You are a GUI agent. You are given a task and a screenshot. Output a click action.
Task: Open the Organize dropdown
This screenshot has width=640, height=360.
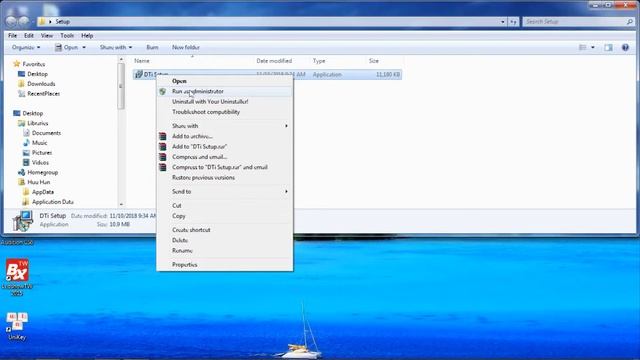click(26, 47)
